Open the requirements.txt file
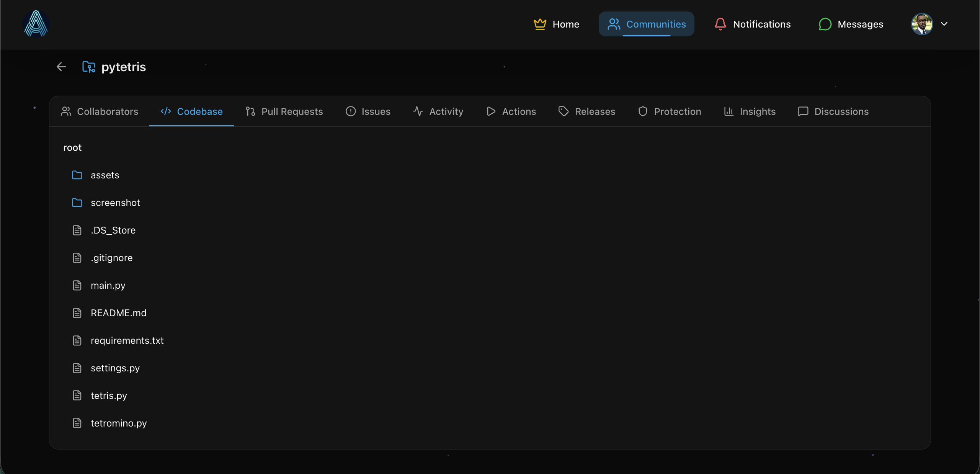 click(x=127, y=340)
